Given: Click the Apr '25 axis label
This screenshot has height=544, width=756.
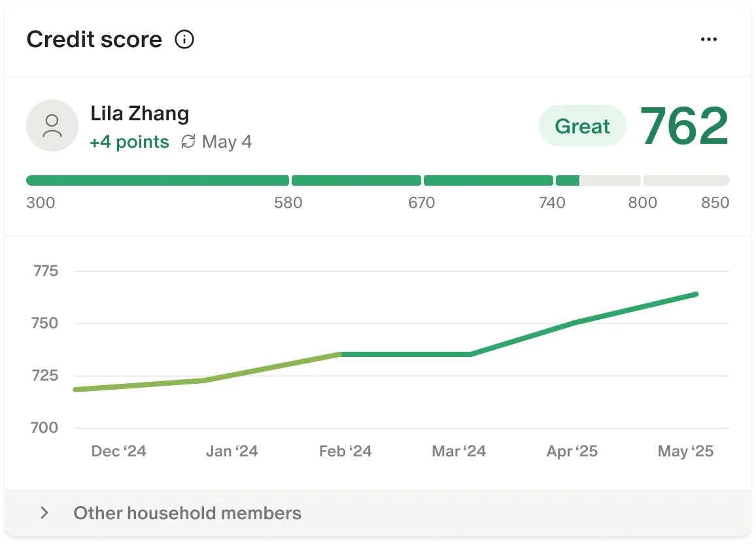Looking at the screenshot, I should pyautogui.click(x=572, y=451).
